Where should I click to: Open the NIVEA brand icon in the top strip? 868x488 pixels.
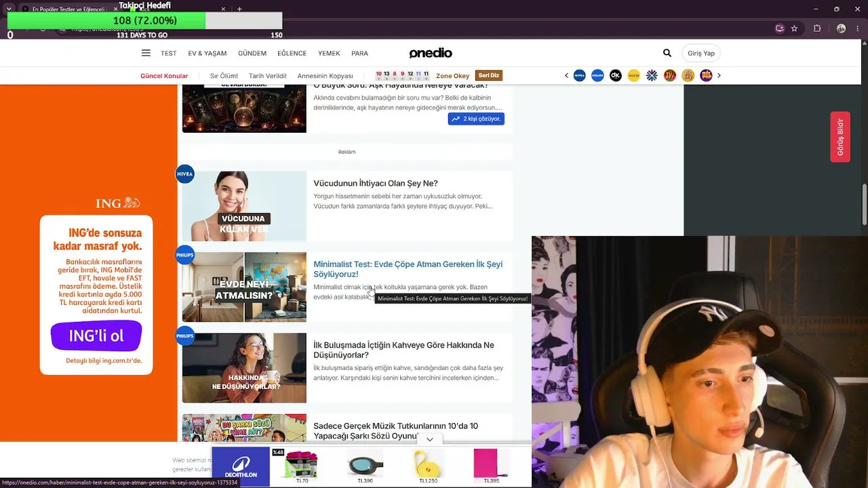pos(579,75)
